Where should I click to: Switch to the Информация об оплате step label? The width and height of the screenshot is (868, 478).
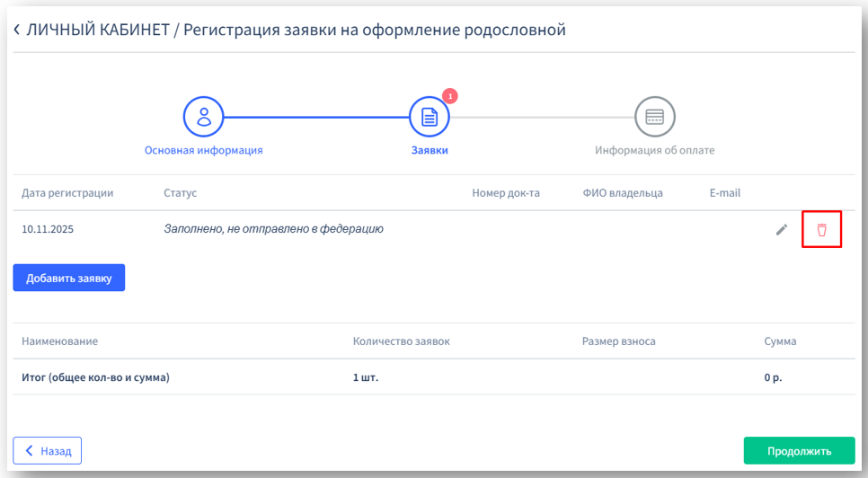point(654,150)
